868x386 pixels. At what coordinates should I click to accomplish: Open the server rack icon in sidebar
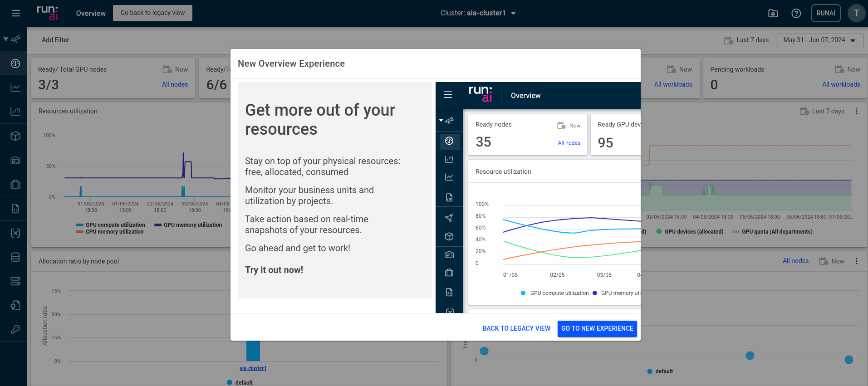point(15,281)
